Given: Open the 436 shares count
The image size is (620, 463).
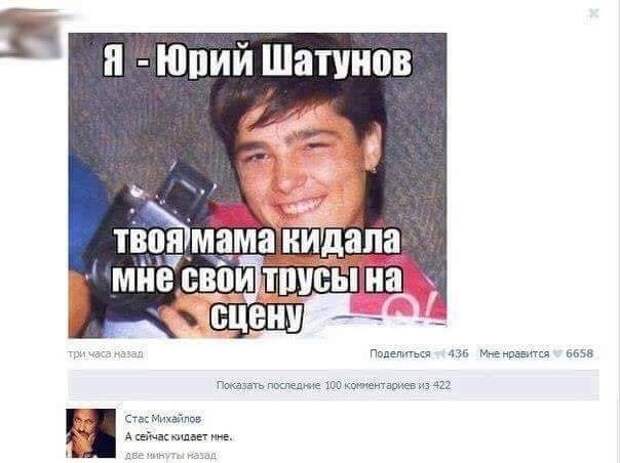Looking at the screenshot, I should pyautogui.click(x=458, y=353).
